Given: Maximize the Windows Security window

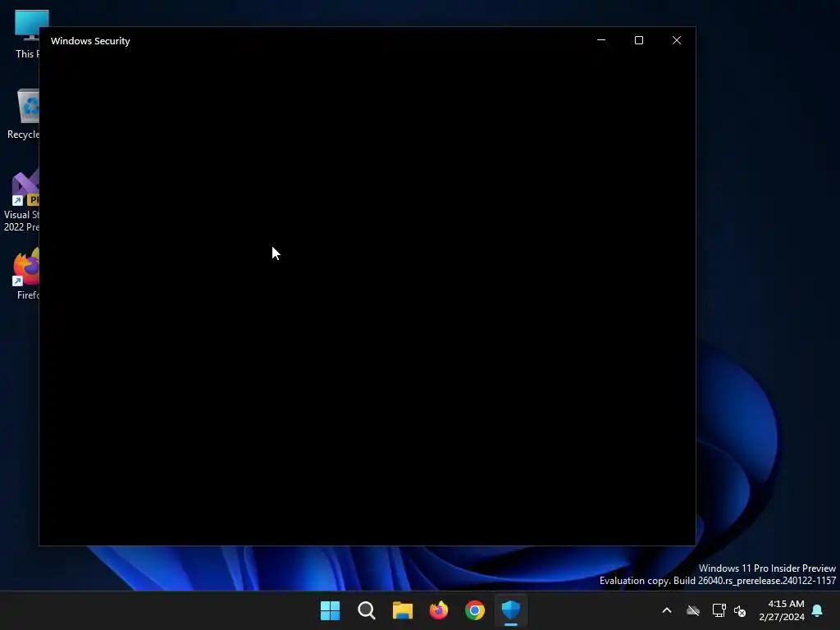Looking at the screenshot, I should (x=638, y=40).
